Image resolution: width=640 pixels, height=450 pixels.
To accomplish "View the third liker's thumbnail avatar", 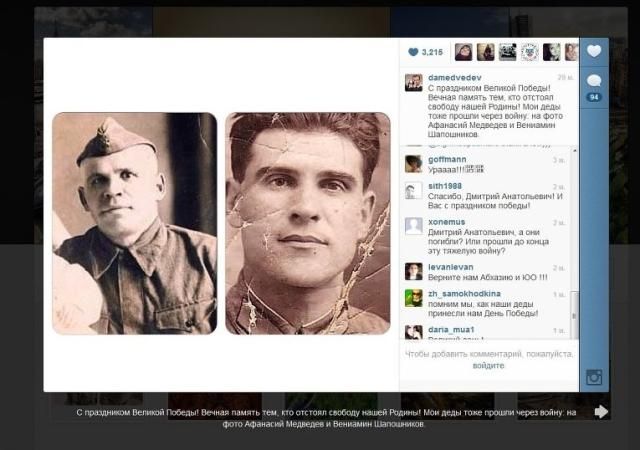I will pyautogui.click(x=507, y=52).
